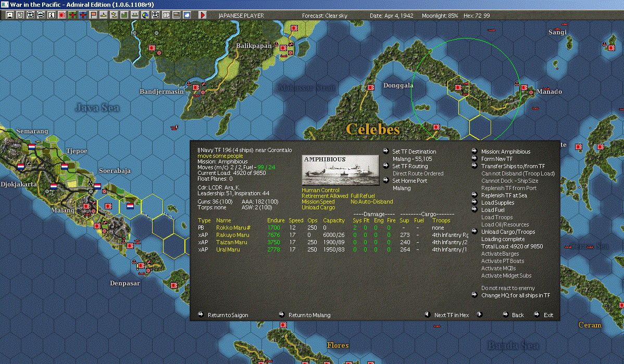Image resolution: width=624 pixels, height=364 pixels.
Task: Toggle No Auto-Disband setting
Action: (x=372, y=202)
